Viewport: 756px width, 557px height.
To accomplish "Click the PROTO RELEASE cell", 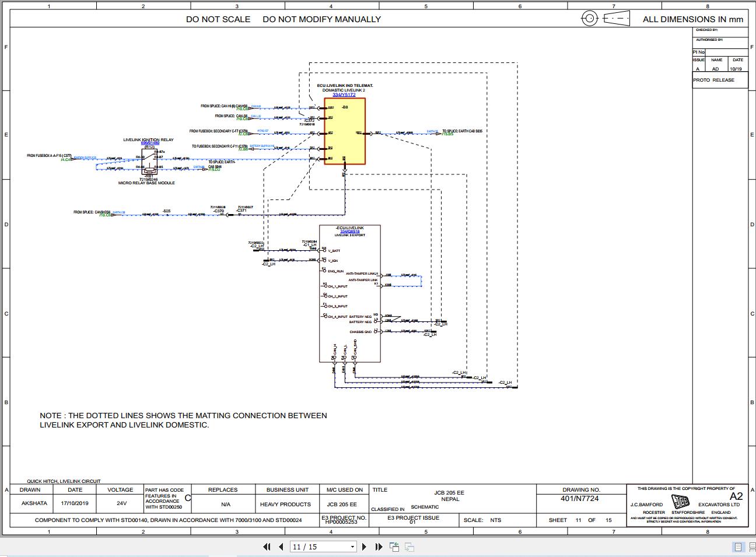I will click(720, 80).
